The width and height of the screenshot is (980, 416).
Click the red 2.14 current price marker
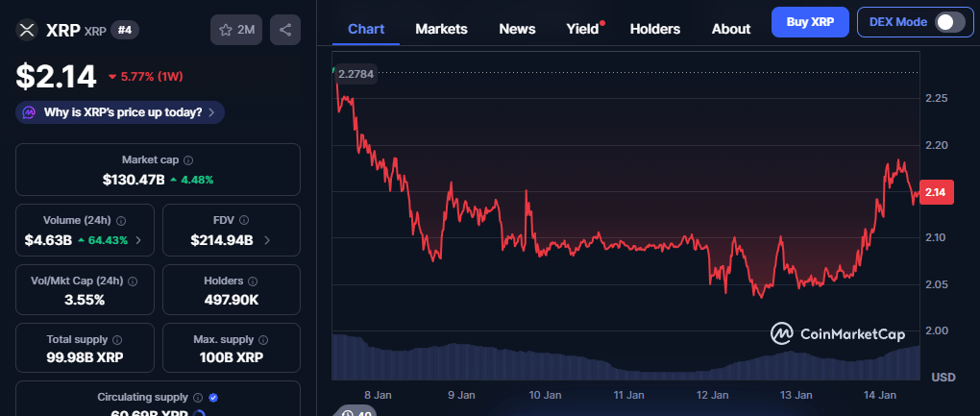pyautogui.click(x=935, y=192)
